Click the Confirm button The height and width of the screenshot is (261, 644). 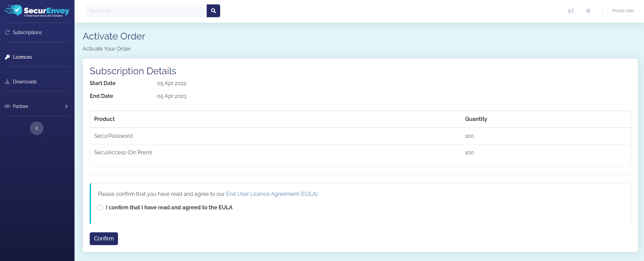point(104,239)
